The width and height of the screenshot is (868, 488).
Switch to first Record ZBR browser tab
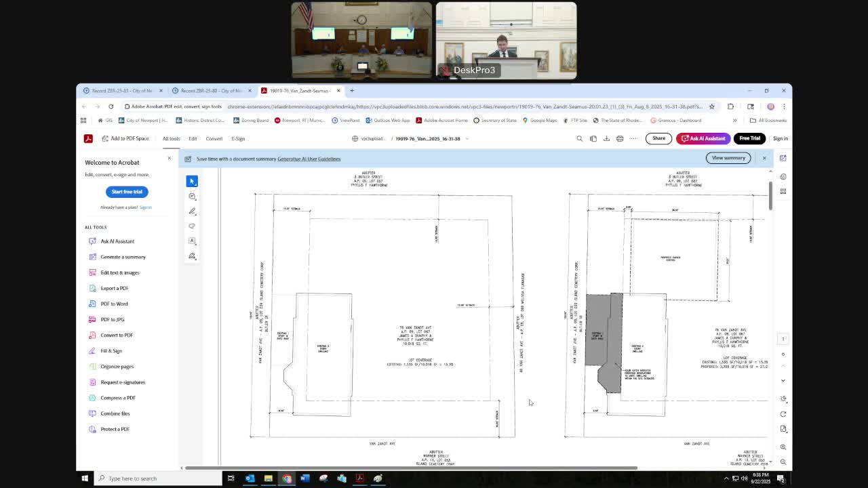(x=122, y=90)
